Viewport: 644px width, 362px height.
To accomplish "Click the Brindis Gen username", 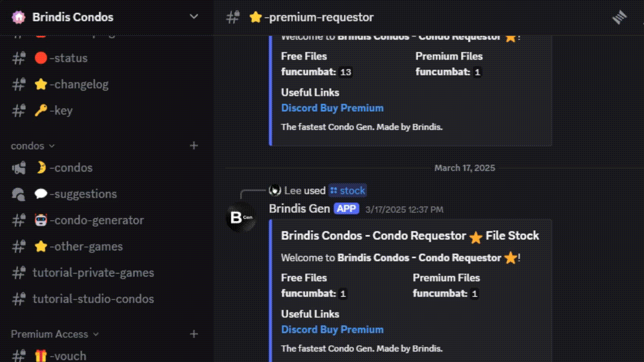I will [299, 209].
